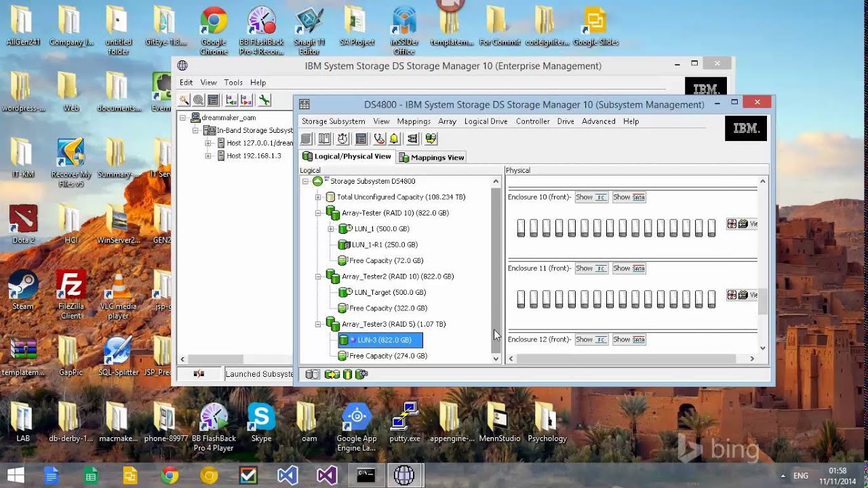Collapse Array_Tester3 (RAID 5) node
The width and height of the screenshot is (868, 488).
coord(317,324)
